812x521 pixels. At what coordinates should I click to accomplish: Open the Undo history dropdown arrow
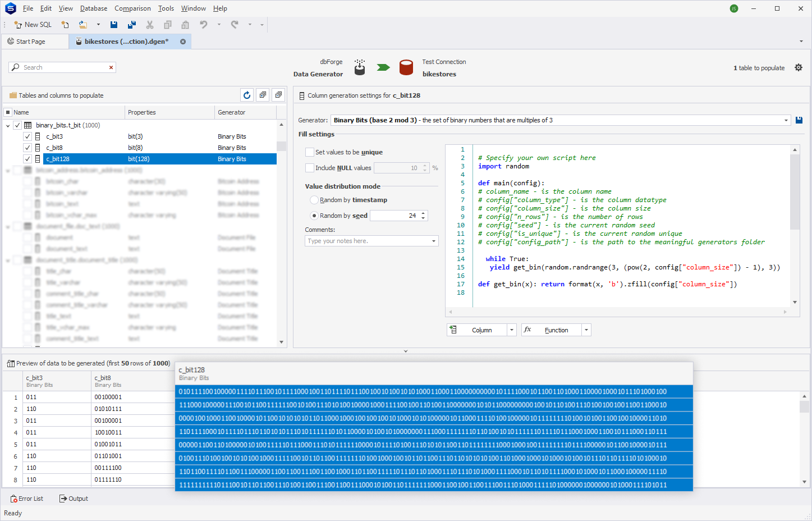click(x=219, y=25)
